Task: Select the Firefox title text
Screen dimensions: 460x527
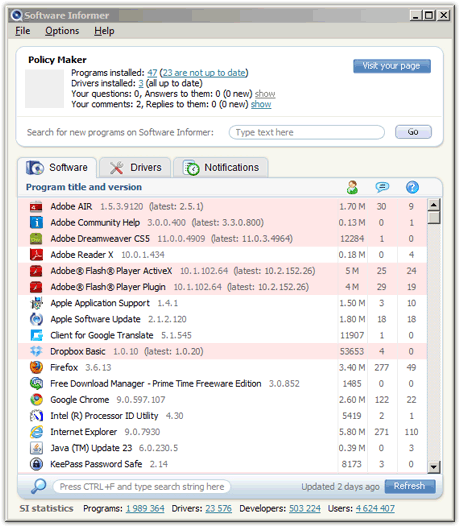Action: click(x=64, y=368)
